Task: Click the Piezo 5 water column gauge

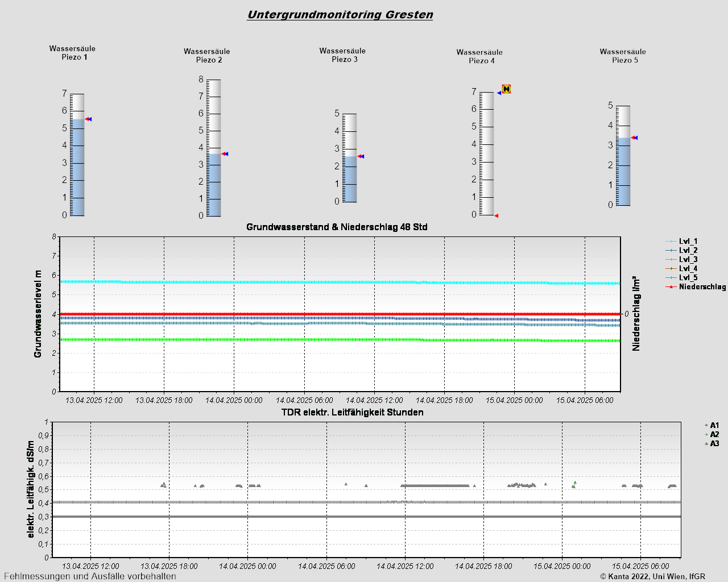Action: (x=623, y=156)
